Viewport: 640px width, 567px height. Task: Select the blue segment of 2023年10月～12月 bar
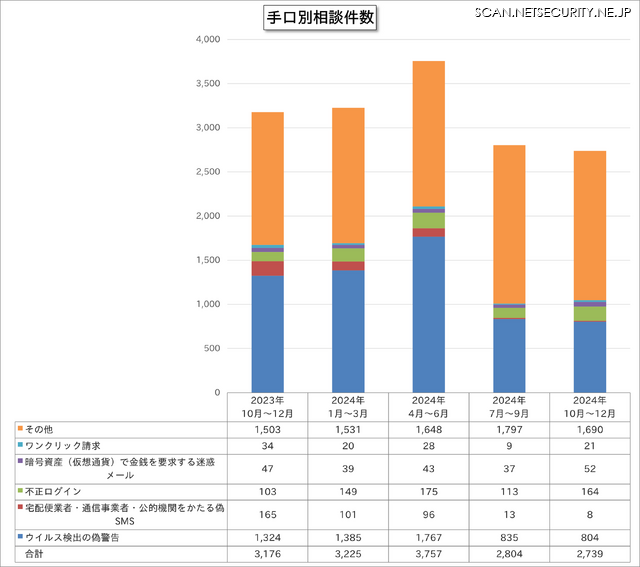[267, 334]
